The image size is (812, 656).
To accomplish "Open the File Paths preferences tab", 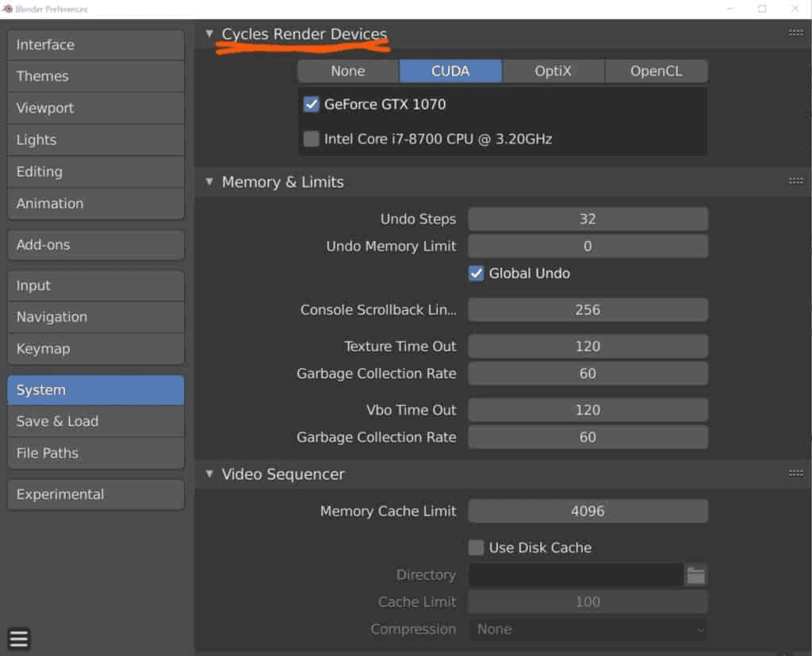I will 96,453.
